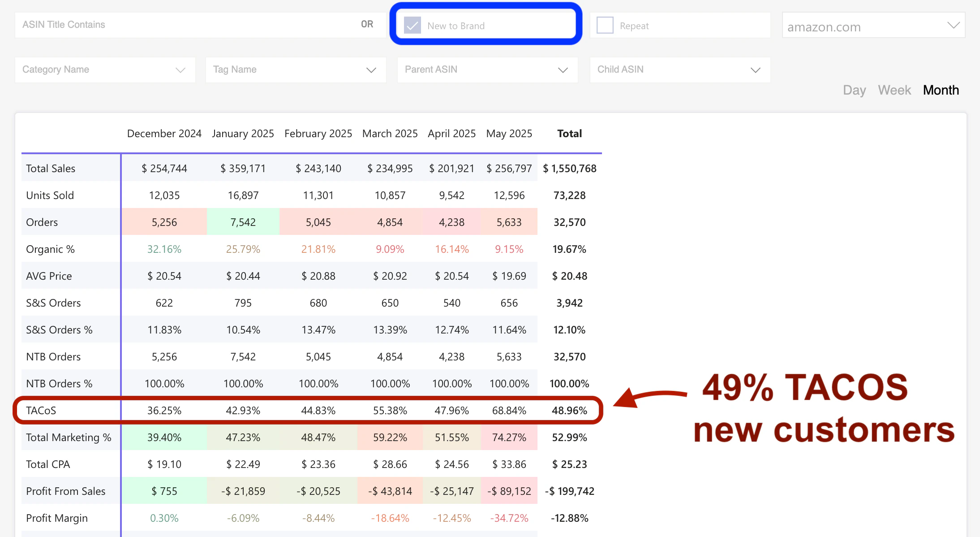The height and width of the screenshot is (537, 980).
Task: Click the 13.47% S&S Orders % cell
Action: 318,330
